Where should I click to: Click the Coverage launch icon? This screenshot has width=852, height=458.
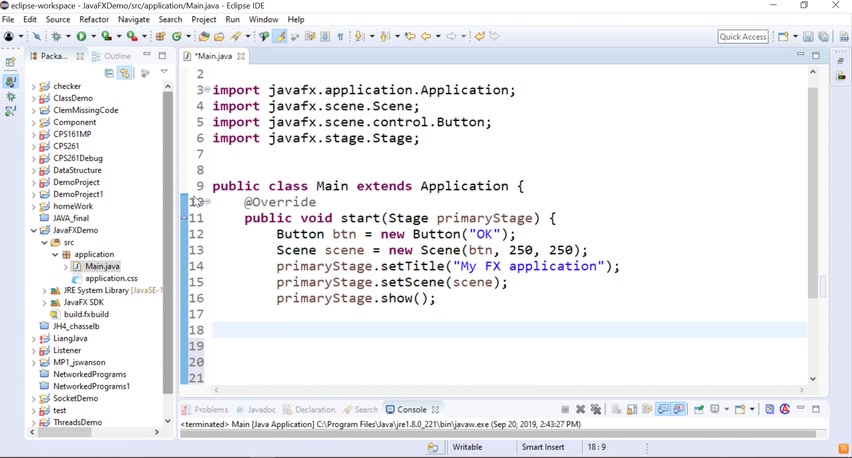pyautogui.click(x=106, y=36)
